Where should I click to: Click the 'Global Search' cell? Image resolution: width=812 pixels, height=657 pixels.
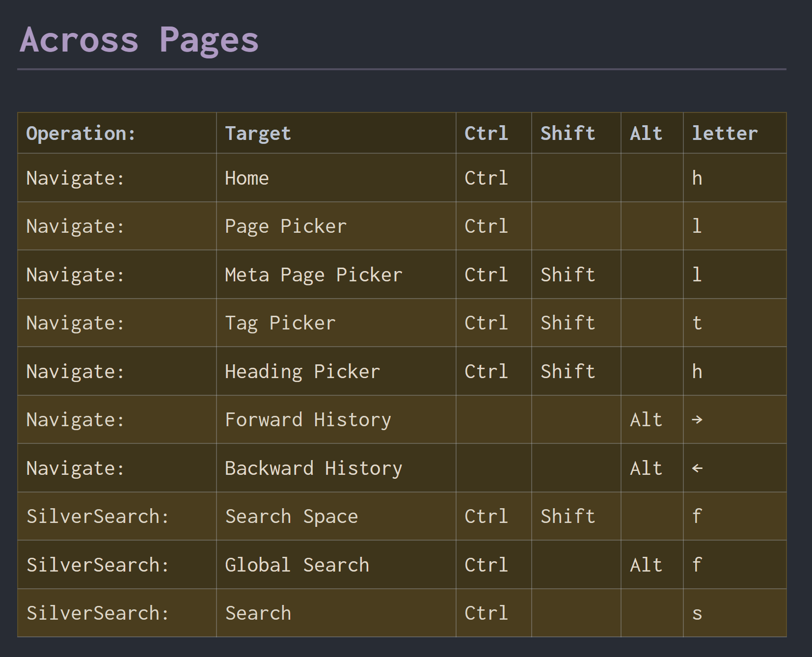297,565
